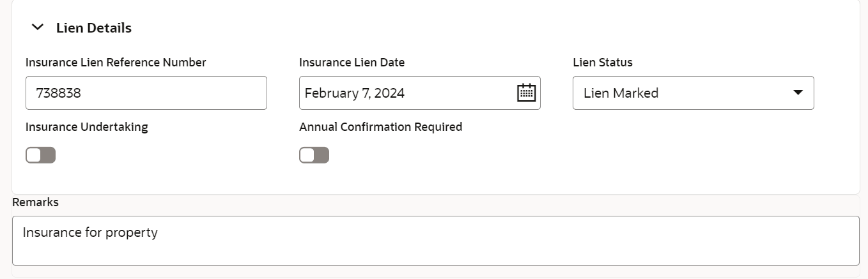This screenshot has width=868, height=279.
Task: Turn on Annual Confirmation Required switch
Action: 314,155
